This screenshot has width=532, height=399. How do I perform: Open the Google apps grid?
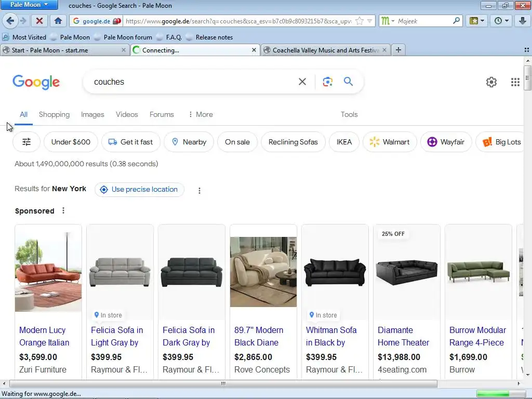(x=515, y=82)
